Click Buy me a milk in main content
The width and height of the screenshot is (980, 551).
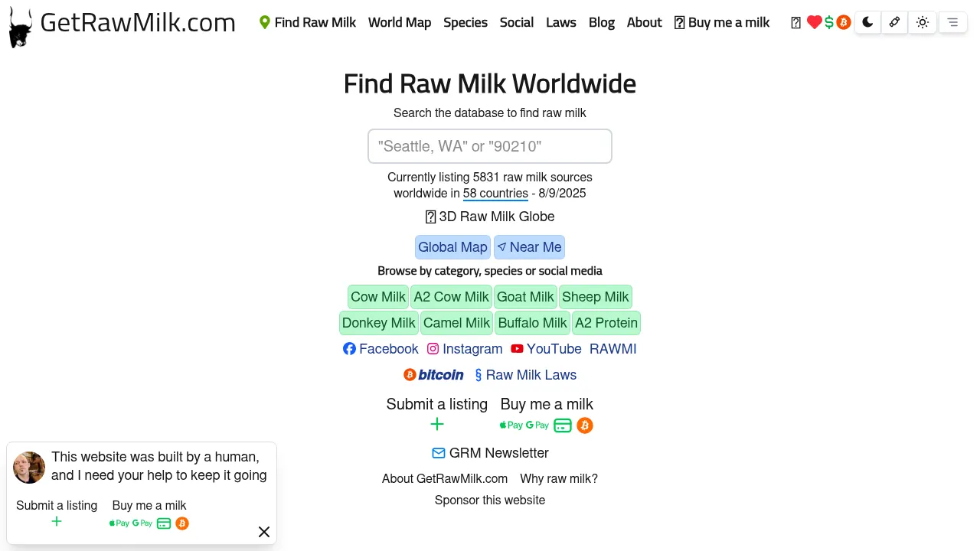point(547,404)
